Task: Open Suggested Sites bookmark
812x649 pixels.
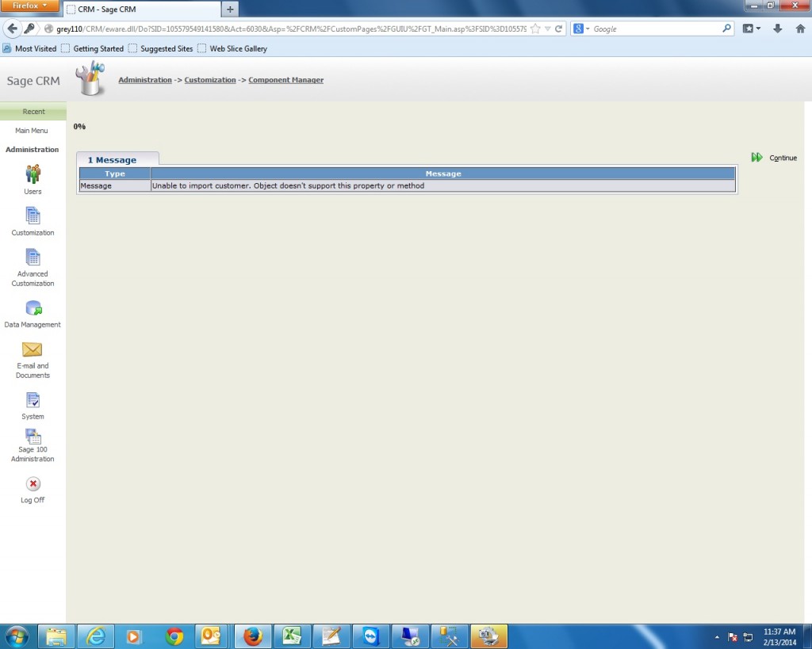Action: [x=160, y=48]
